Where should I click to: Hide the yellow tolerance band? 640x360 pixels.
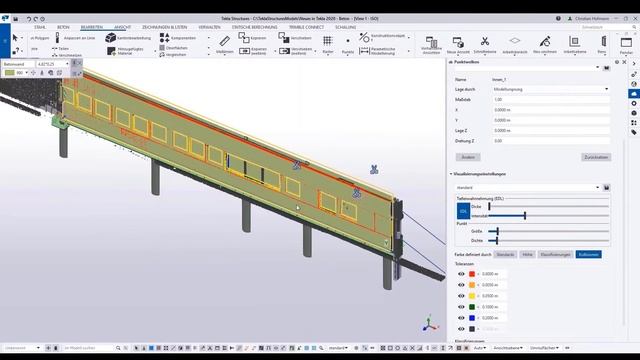[461, 296]
